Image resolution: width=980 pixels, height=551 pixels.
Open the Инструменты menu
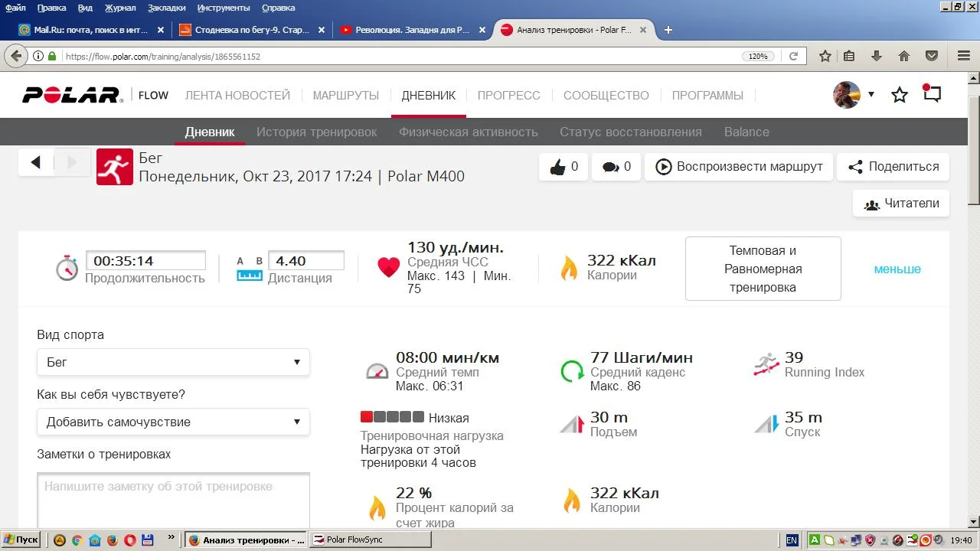tap(224, 8)
